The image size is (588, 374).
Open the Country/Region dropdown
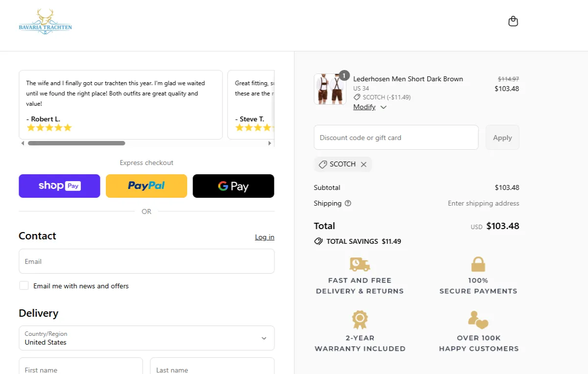[147, 338]
